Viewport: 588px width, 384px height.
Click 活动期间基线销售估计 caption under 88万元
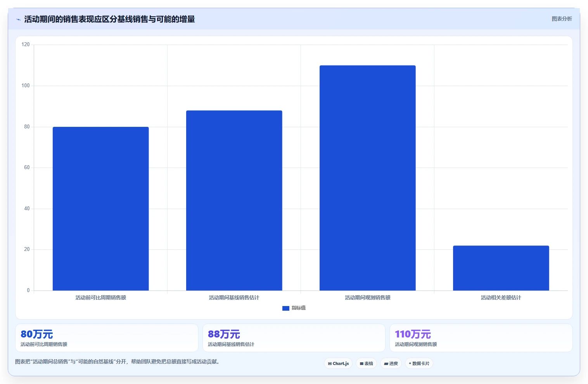pyautogui.click(x=231, y=344)
